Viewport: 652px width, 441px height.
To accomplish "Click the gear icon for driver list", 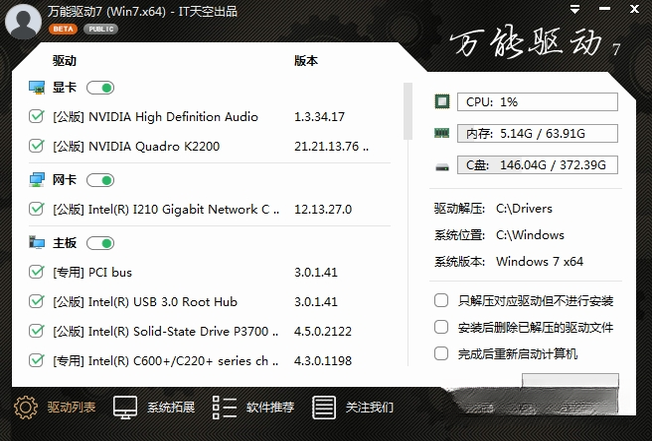I will [26, 407].
